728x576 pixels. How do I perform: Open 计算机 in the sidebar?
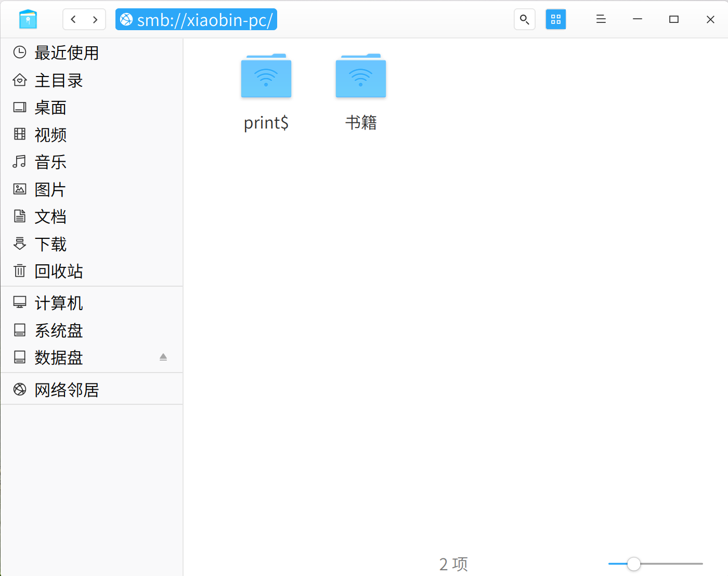pos(92,303)
